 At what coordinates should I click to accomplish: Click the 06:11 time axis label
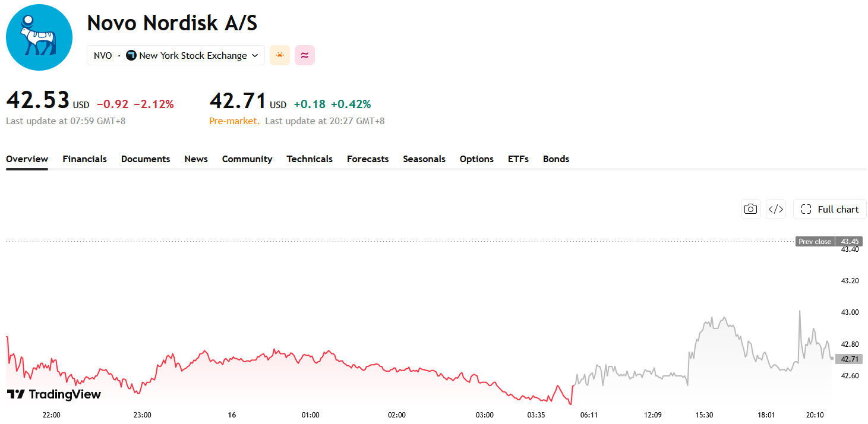tap(589, 414)
